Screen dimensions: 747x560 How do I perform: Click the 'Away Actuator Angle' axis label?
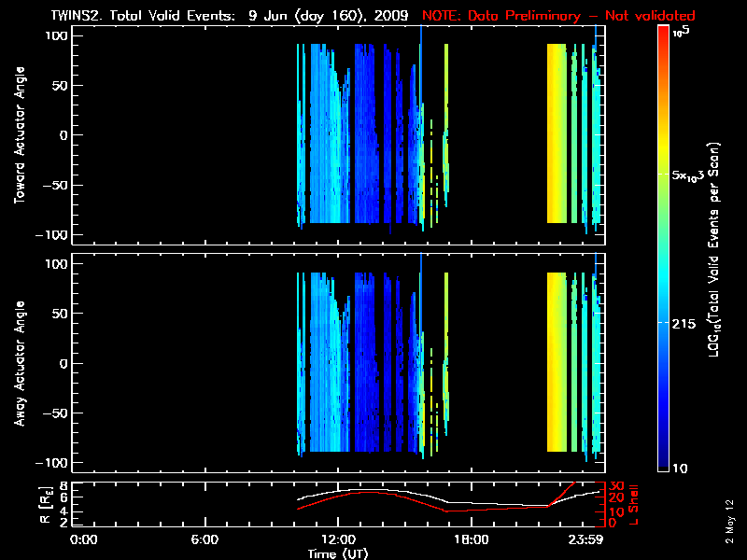click(x=19, y=364)
